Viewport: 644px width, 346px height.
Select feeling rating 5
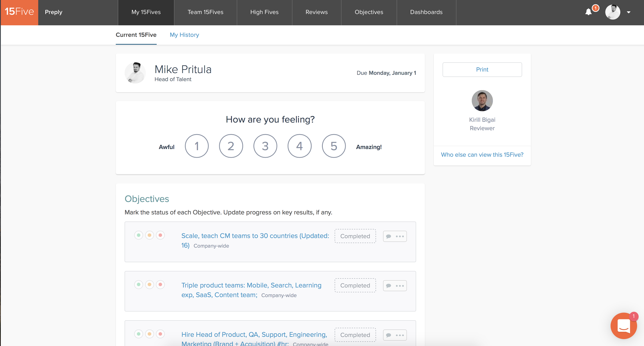(334, 146)
